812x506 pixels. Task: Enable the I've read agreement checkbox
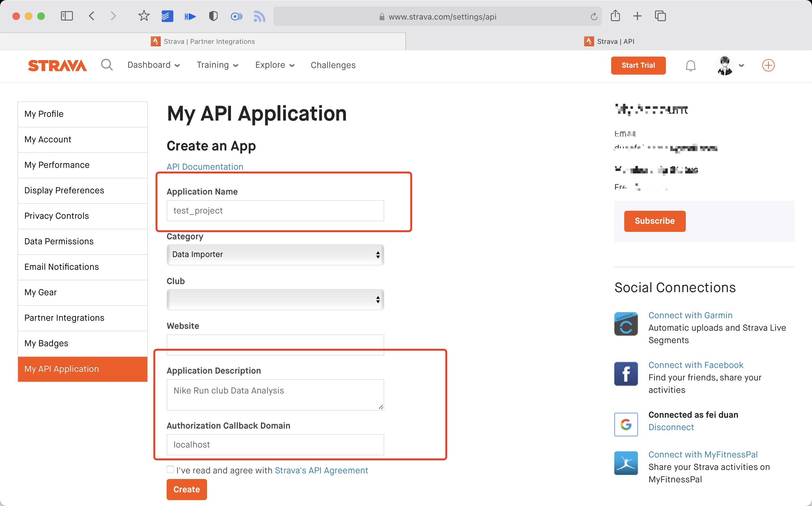click(x=170, y=470)
